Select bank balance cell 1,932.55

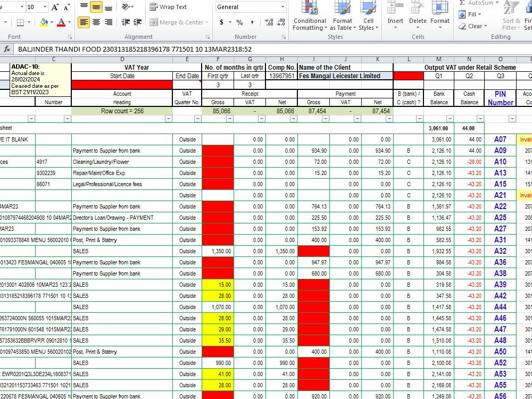[439, 251]
